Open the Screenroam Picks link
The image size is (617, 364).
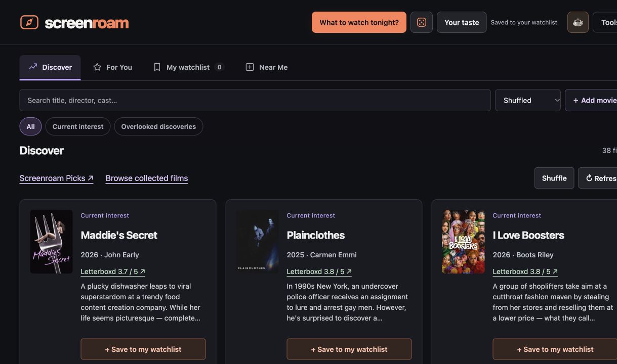click(56, 178)
